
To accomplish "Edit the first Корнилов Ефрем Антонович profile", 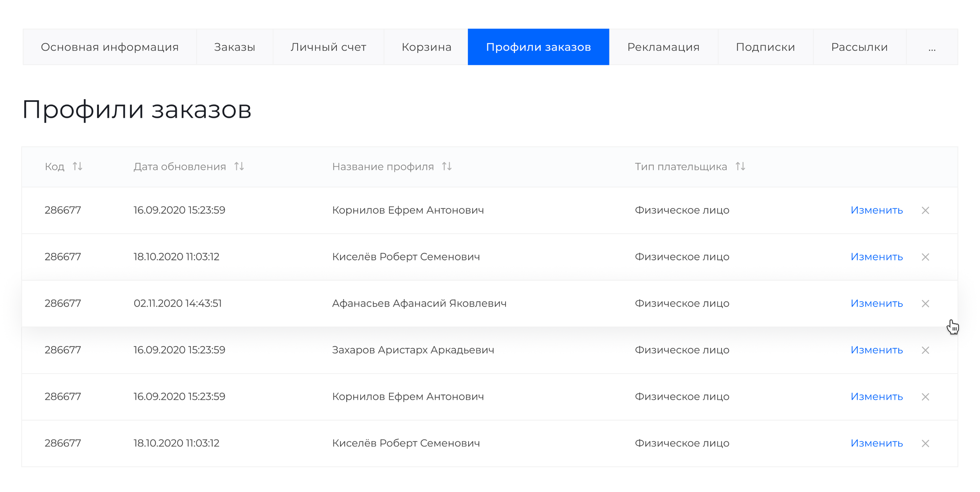I will point(876,210).
